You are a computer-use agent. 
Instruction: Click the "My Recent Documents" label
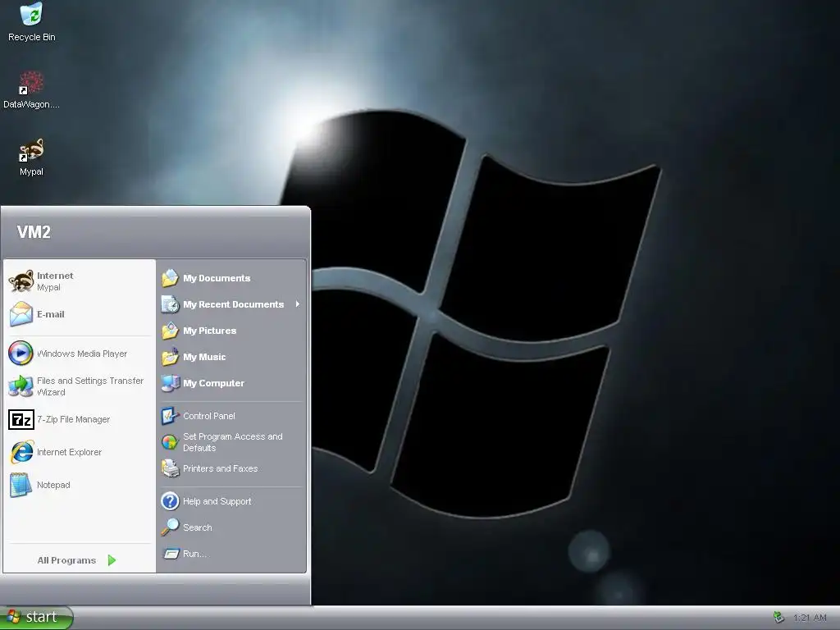tap(233, 304)
